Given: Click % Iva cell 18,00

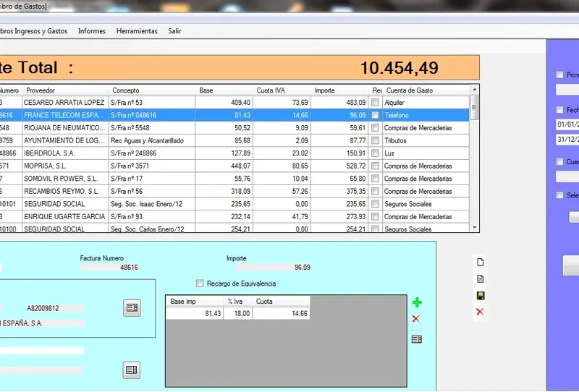Looking at the screenshot, I should click(238, 313).
